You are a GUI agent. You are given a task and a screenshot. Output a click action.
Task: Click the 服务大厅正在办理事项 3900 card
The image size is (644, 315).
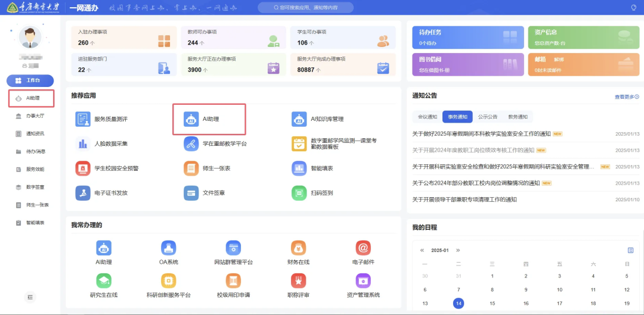tap(234, 64)
